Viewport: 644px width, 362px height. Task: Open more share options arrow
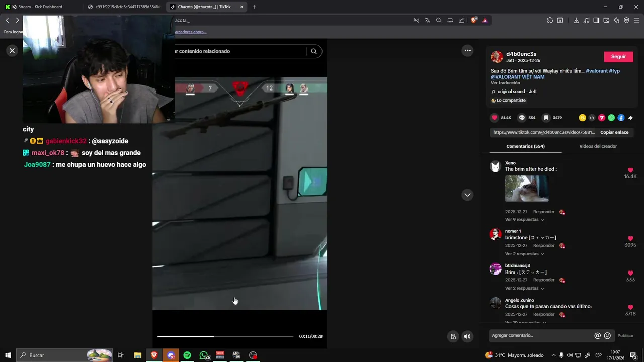point(630,118)
